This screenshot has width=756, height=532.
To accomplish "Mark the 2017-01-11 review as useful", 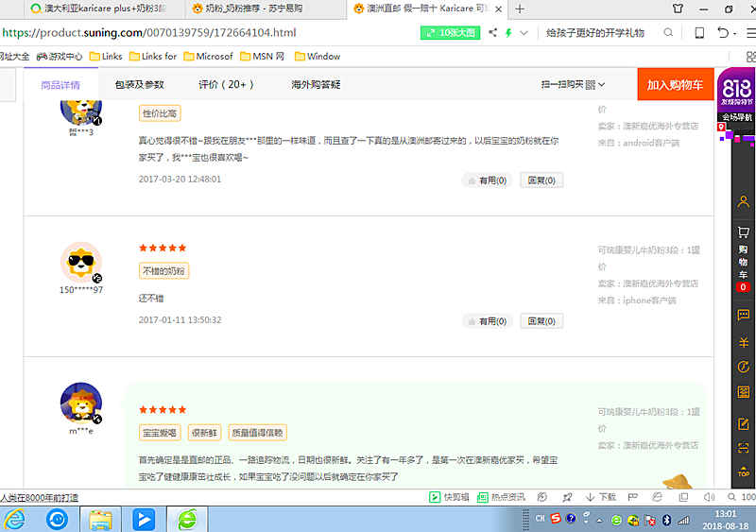I will pyautogui.click(x=488, y=322).
